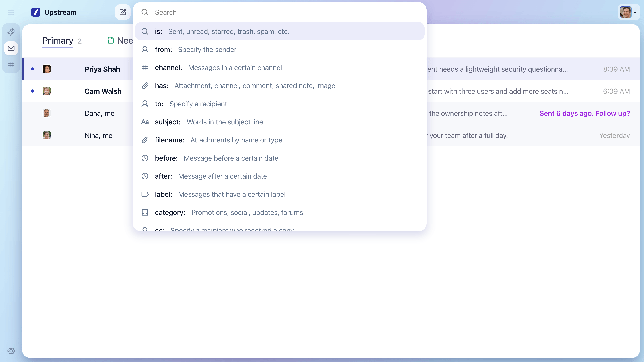Choose the from: search filter suggestion
The height and width of the screenshot is (362, 644).
tap(280, 49)
